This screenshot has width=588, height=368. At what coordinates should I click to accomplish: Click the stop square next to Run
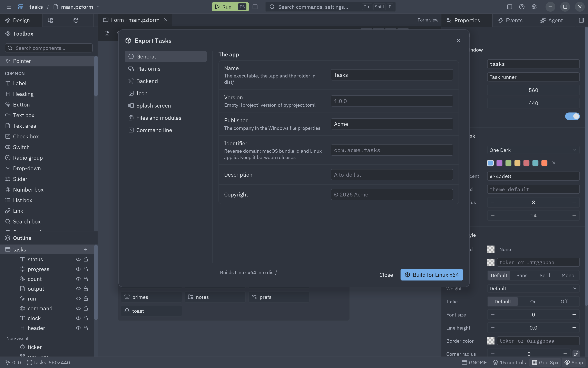255,7
